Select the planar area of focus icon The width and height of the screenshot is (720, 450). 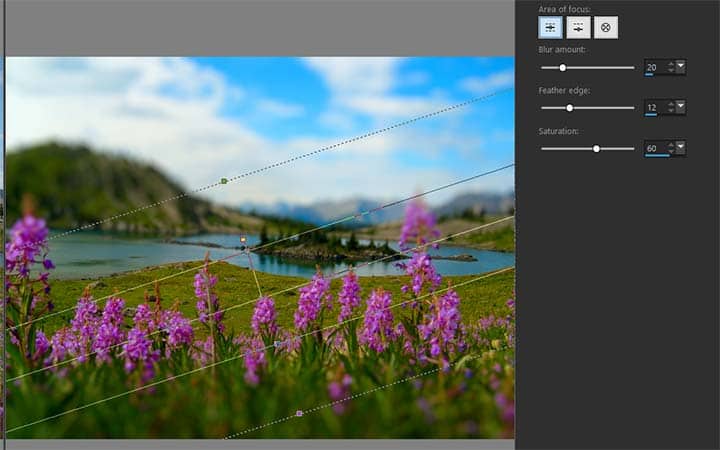[550, 28]
